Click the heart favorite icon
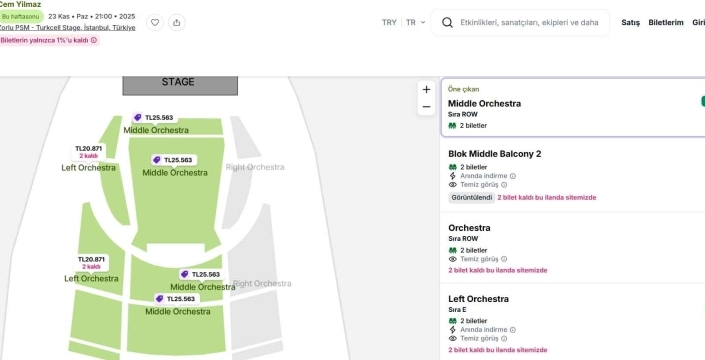This screenshot has width=705, height=360. coord(155,22)
